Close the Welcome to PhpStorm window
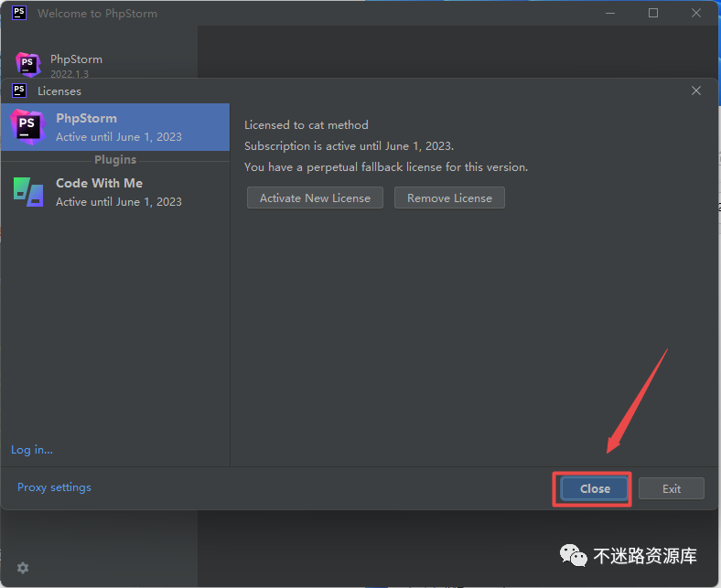 (x=695, y=14)
